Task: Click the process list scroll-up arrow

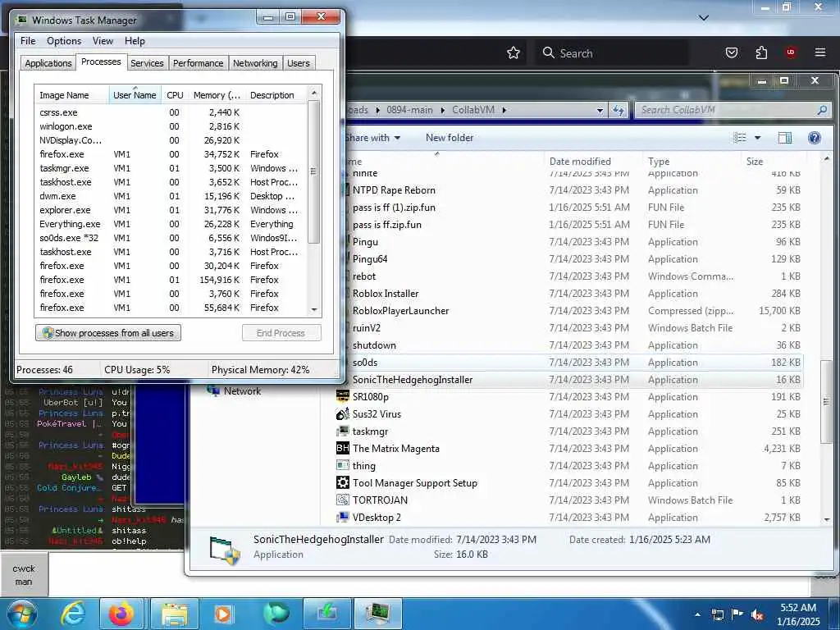Action: (x=314, y=94)
